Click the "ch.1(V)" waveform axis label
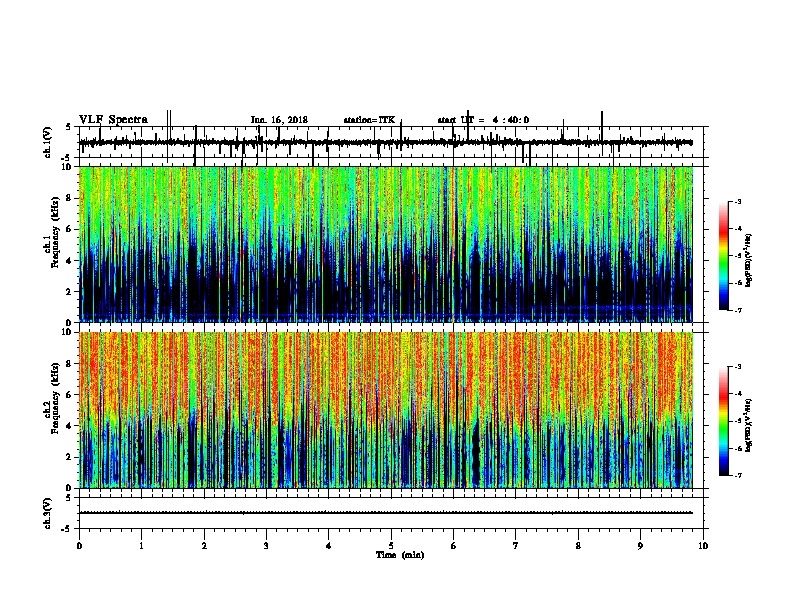The image size is (792, 612). tap(48, 142)
